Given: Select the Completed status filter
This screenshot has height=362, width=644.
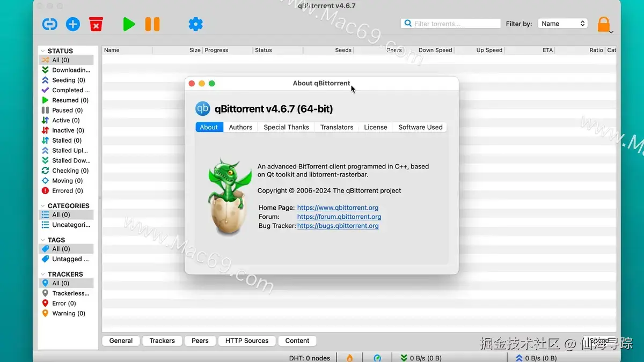Looking at the screenshot, I should [66, 90].
